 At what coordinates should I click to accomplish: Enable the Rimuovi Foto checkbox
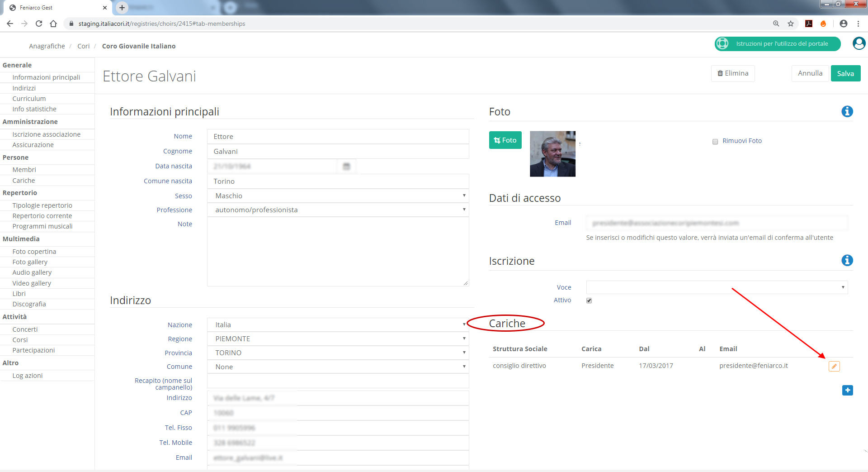715,142
